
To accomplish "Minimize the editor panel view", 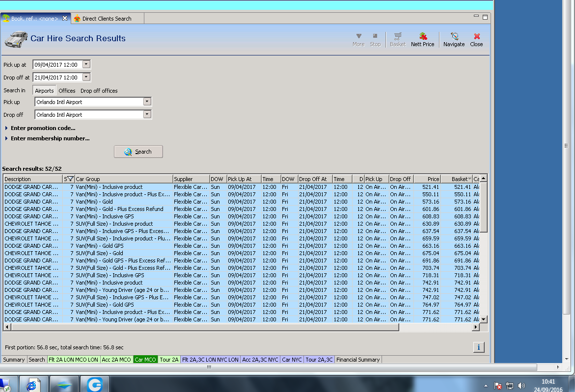I will pos(476,16).
